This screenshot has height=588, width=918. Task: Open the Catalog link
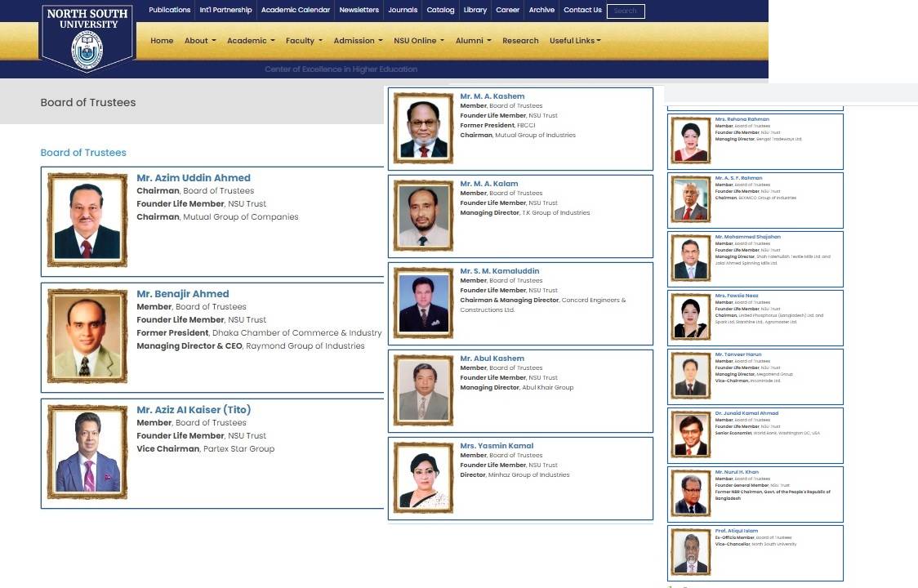click(440, 10)
